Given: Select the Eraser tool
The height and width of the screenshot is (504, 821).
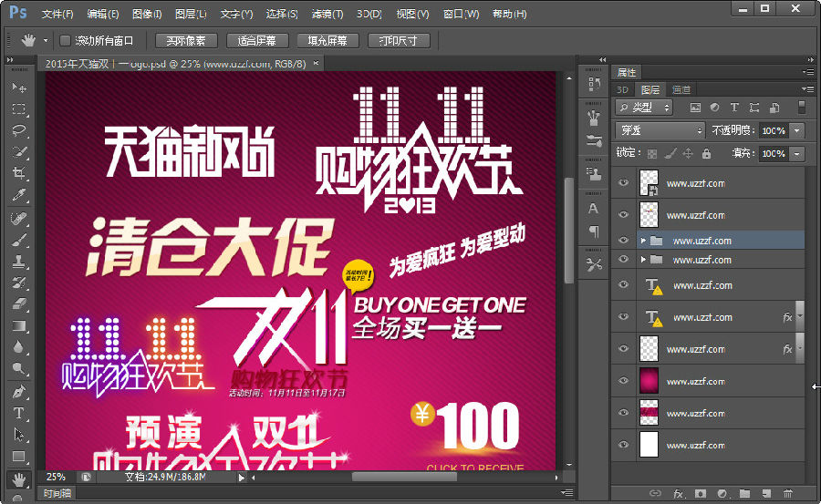Looking at the screenshot, I should 19,304.
